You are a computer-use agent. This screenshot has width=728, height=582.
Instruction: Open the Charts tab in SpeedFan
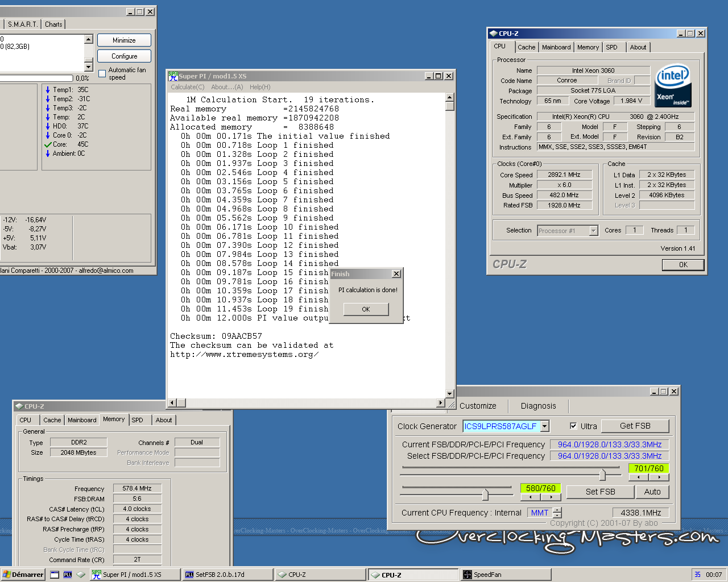(x=53, y=24)
